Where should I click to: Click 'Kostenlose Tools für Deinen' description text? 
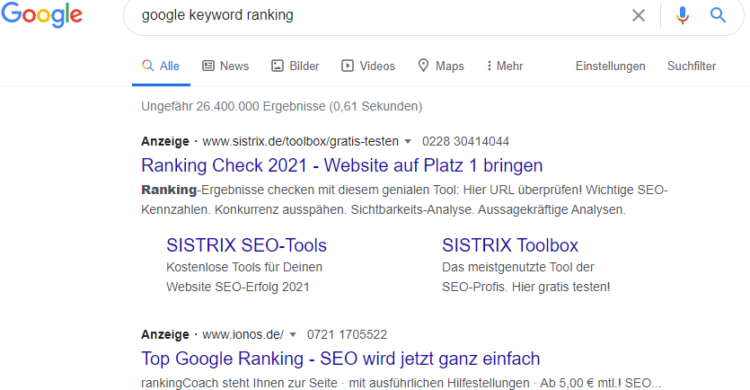(x=244, y=267)
